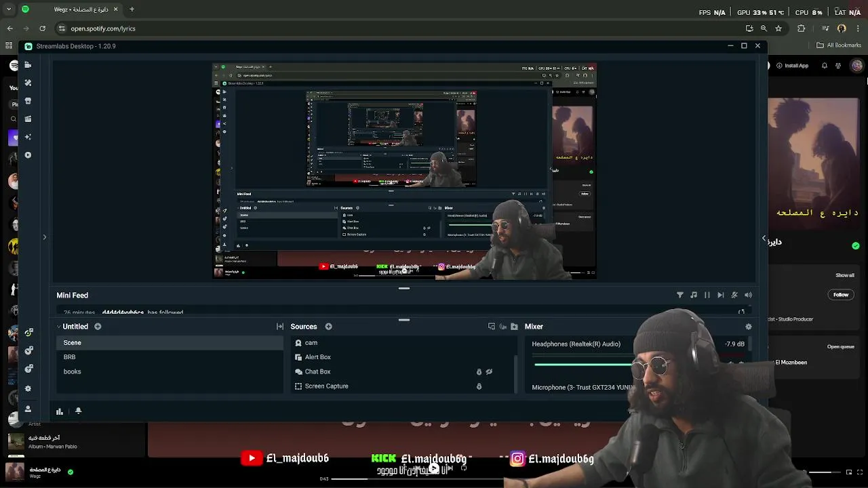This screenshot has height=488, width=868.
Task: Expand the Untitled scene collection dropdown
Action: [x=59, y=327]
